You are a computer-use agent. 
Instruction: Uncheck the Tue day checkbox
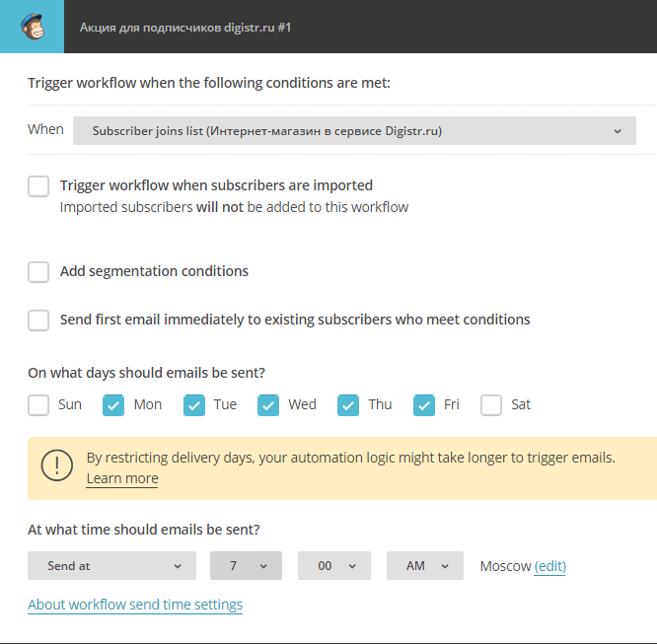coord(194,405)
